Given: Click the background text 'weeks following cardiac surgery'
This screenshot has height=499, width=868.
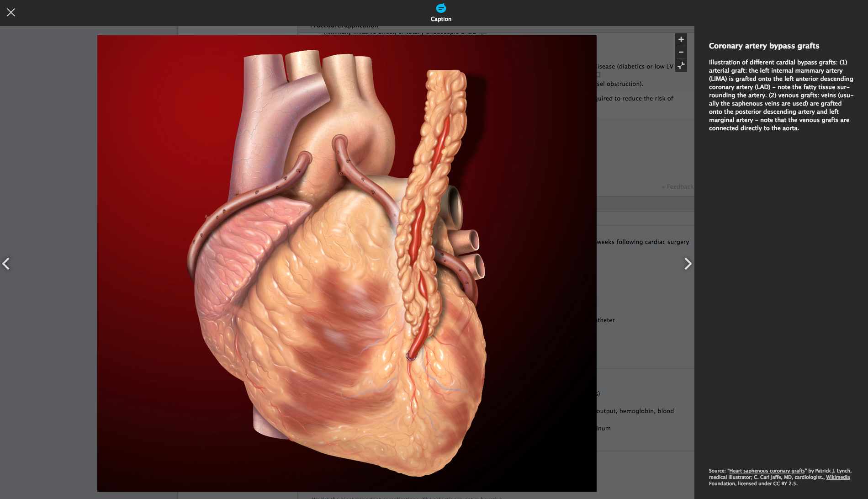Looking at the screenshot, I should pos(643,242).
